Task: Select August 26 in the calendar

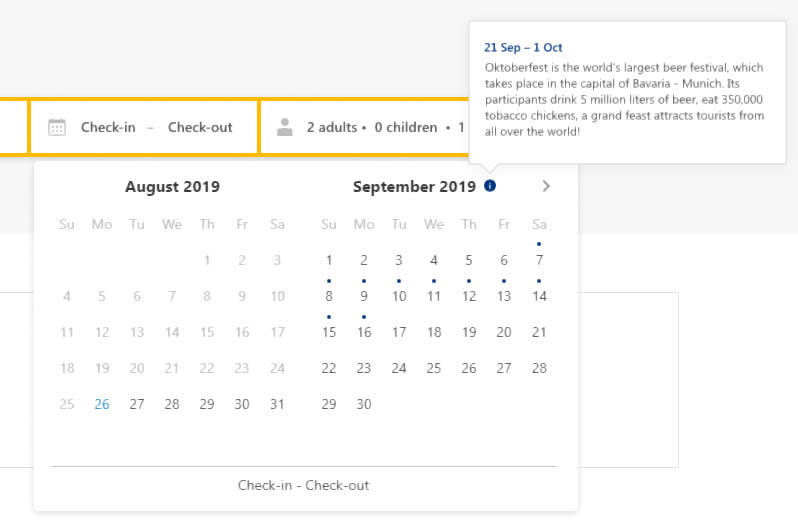Action: click(x=102, y=404)
